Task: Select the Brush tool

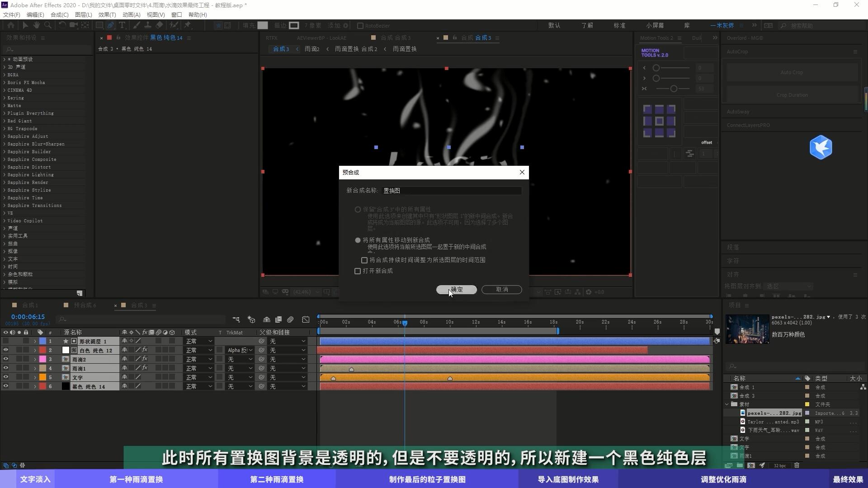Action: click(x=137, y=25)
